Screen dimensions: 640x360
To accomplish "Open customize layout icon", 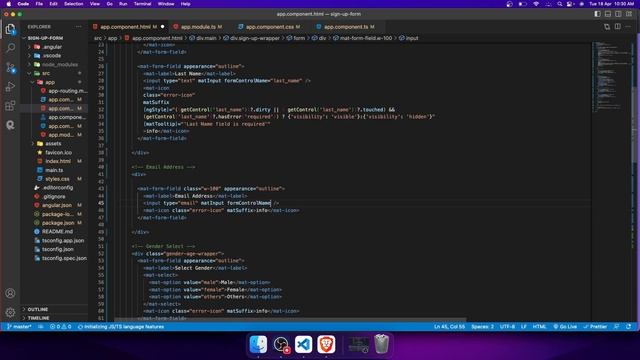I will 629,14.
